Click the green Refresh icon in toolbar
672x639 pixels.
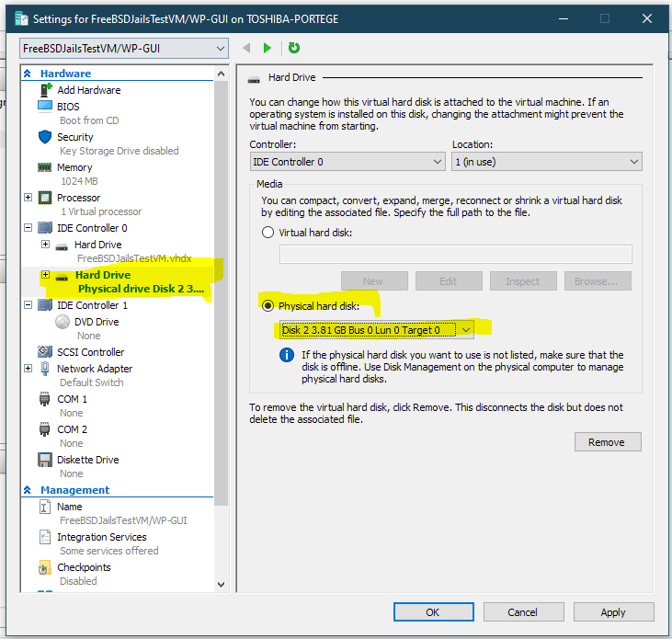tap(294, 48)
